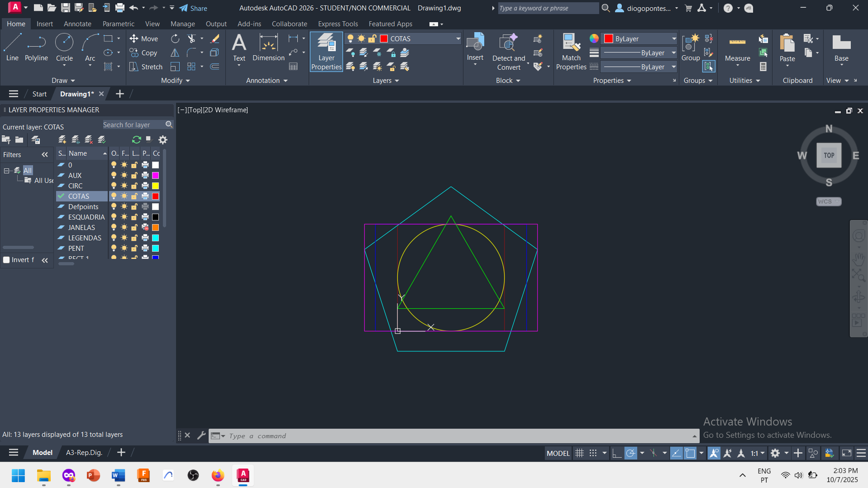Toggle grid display in status bar
Viewport: 868px width, 488px height.
(579, 453)
